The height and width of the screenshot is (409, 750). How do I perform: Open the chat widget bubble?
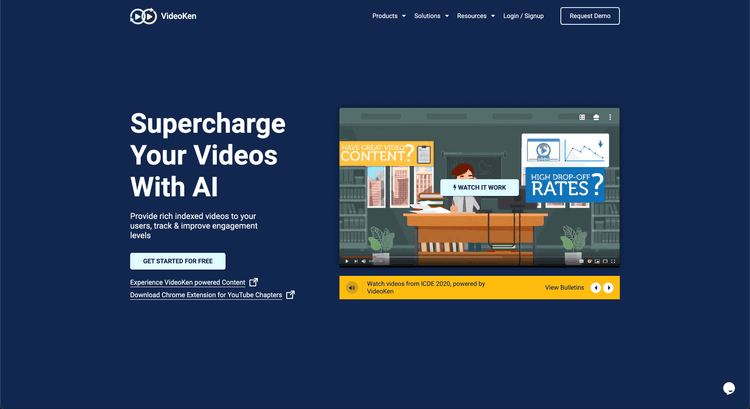coord(729,389)
